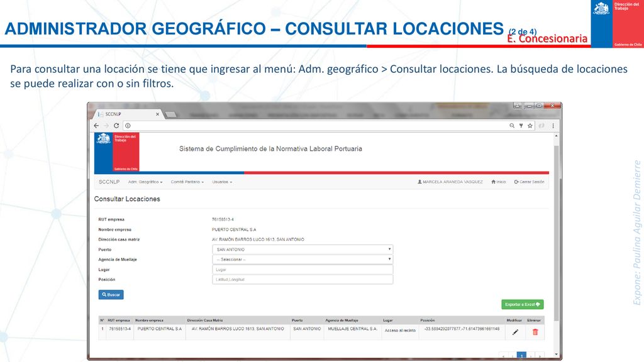Click the zoom magnifier icon in address bar
The width and height of the screenshot is (644, 362).
point(512,126)
